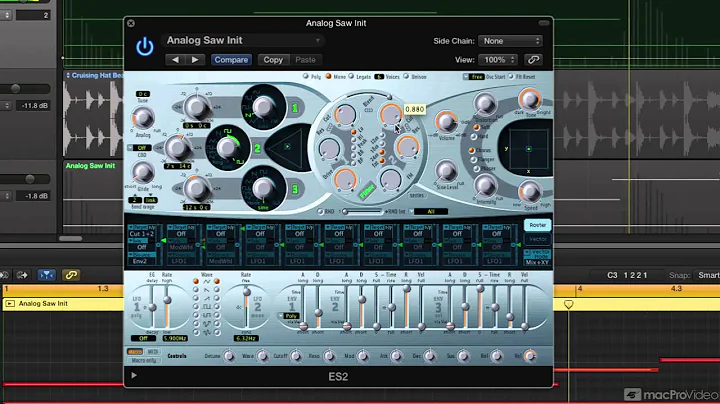Screen dimensions: 720x404
Task: Open the Side Chain dropdown set to None
Action: (510, 41)
